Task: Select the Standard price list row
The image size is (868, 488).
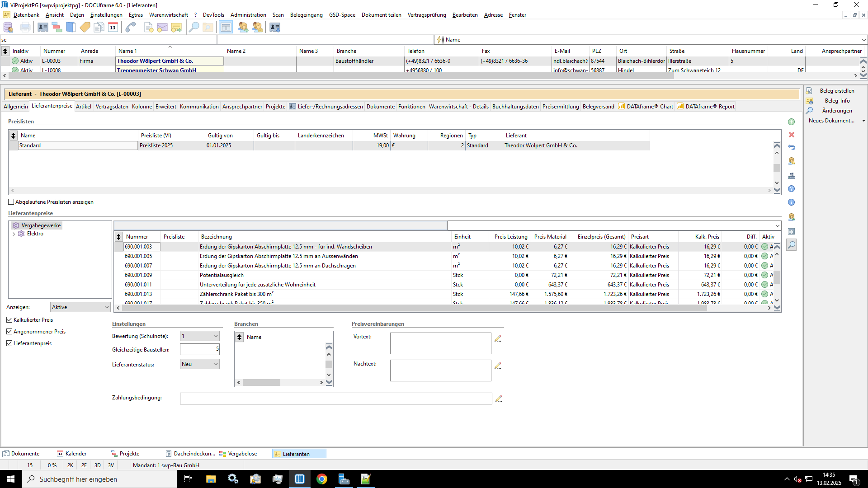Action: [x=330, y=145]
